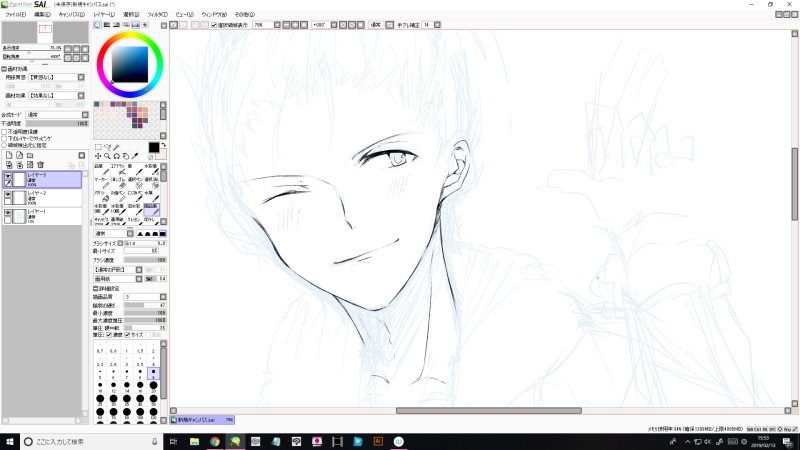This screenshot has height=450, width=800.
Task: Click horizontal canvas scrollbar thumb
Action: coord(489,411)
